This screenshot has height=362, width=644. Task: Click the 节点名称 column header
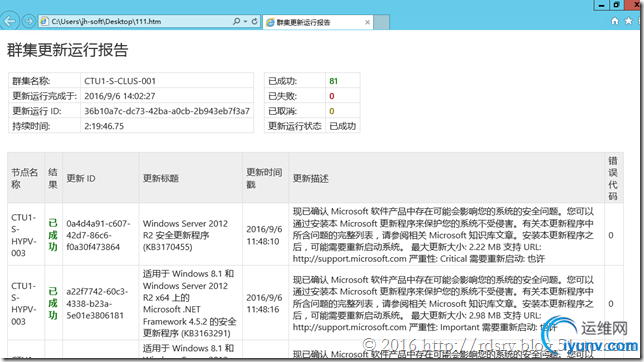[x=25, y=178]
